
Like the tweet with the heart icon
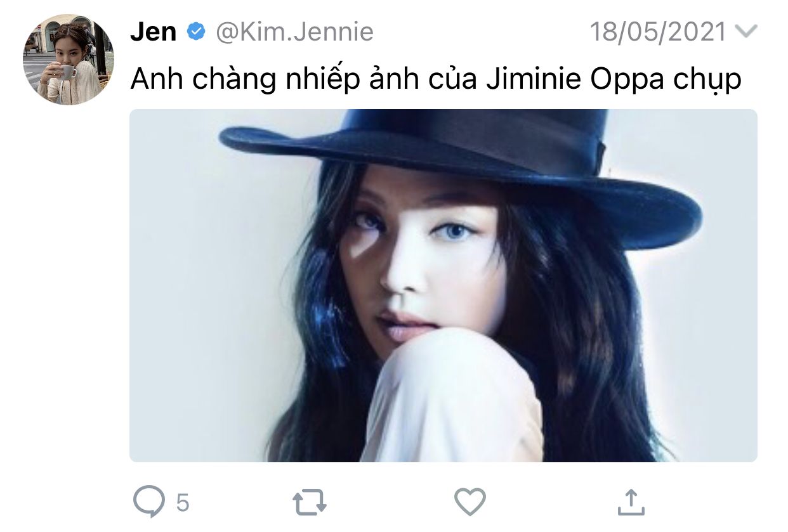(x=471, y=502)
